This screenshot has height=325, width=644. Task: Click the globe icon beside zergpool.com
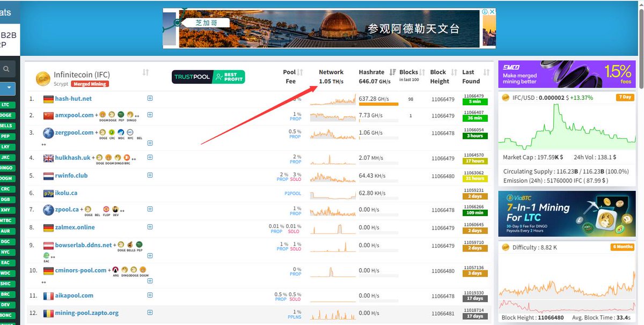tap(48, 133)
